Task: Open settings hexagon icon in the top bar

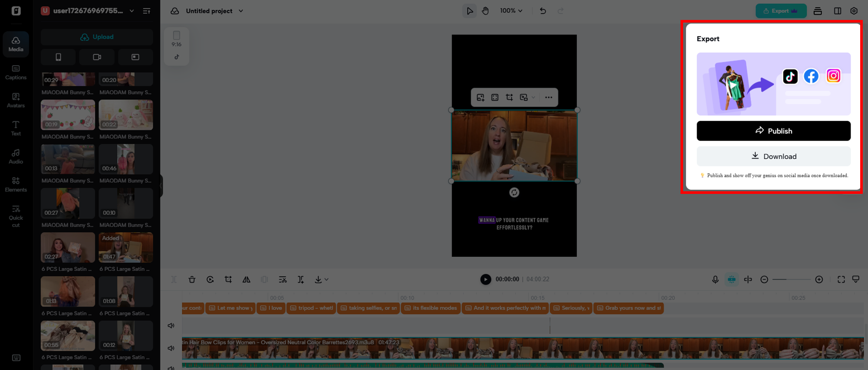Action: click(854, 11)
